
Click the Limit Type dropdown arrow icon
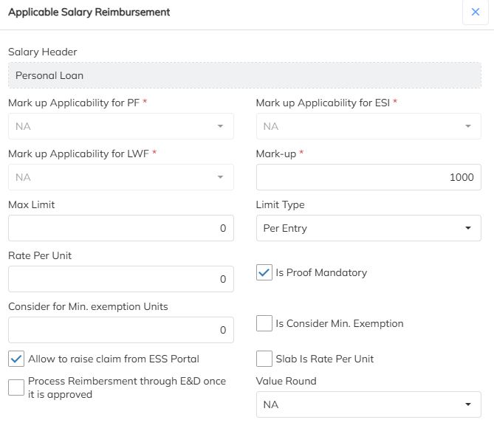[467, 228]
